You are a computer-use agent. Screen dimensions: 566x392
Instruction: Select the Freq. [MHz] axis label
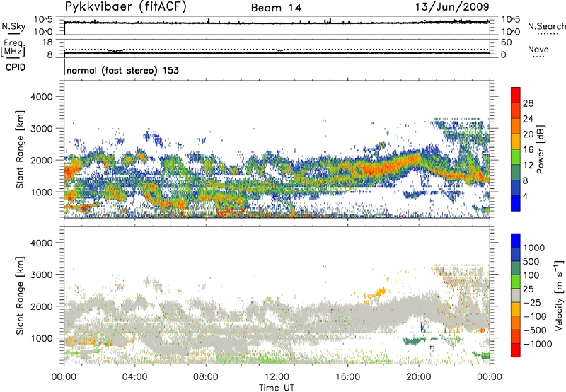(x=13, y=47)
